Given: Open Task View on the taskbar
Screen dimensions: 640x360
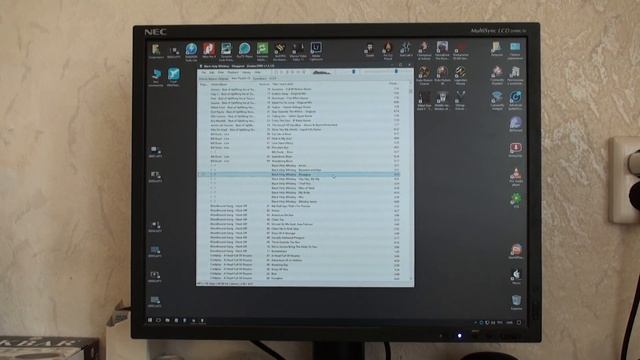Looking at the screenshot, I should (158, 320).
